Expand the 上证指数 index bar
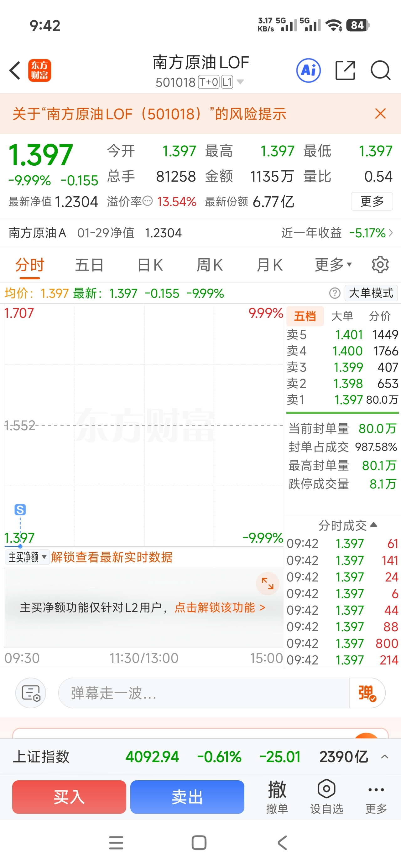Screen dimensions: 401x868 pos(384,757)
